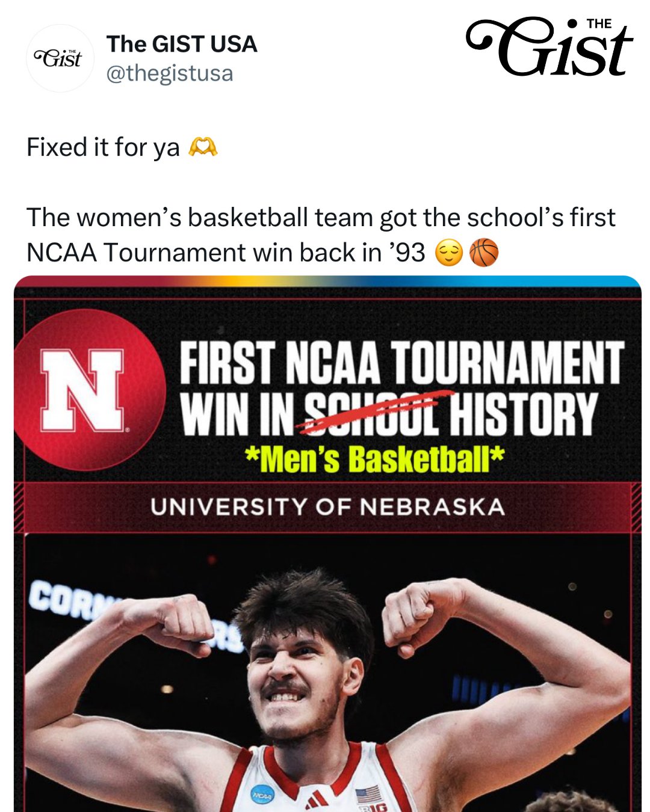The image size is (650, 812).
Task: Click the multicolor gradient strip atop image
Action: click(x=327, y=281)
